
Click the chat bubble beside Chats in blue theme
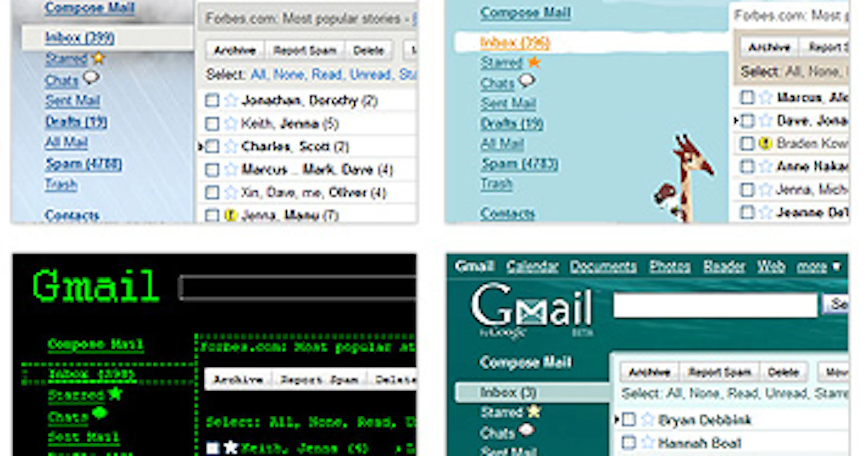click(91, 78)
